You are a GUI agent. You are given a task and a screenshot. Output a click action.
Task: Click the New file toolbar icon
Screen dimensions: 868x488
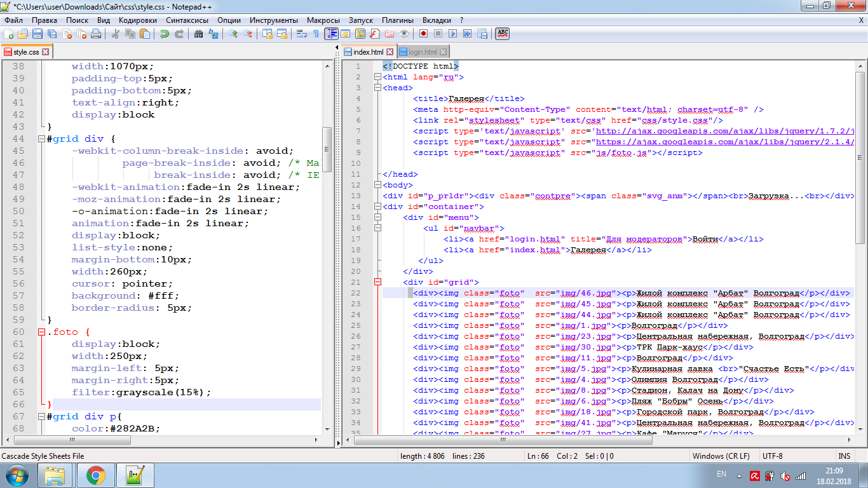(x=8, y=34)
